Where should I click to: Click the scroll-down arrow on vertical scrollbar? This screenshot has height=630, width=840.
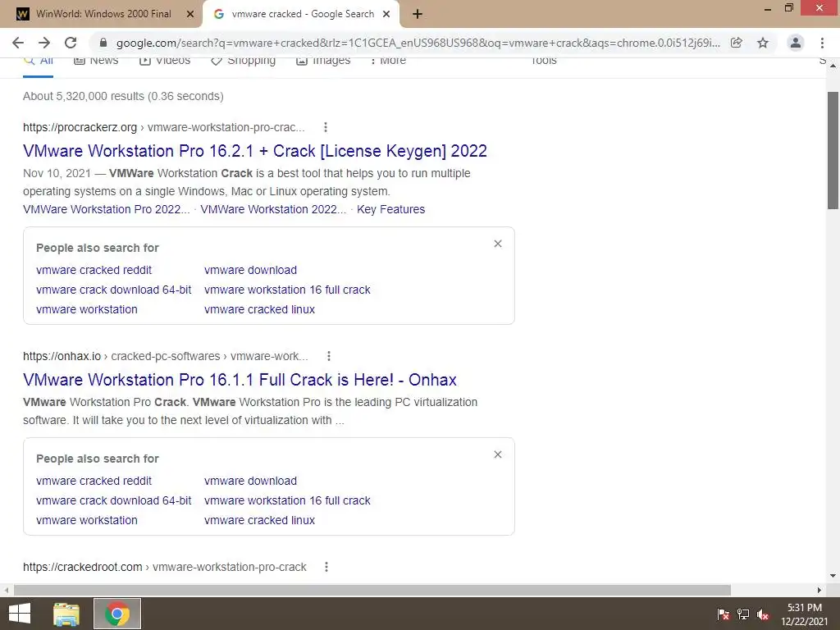pos(833,576)
